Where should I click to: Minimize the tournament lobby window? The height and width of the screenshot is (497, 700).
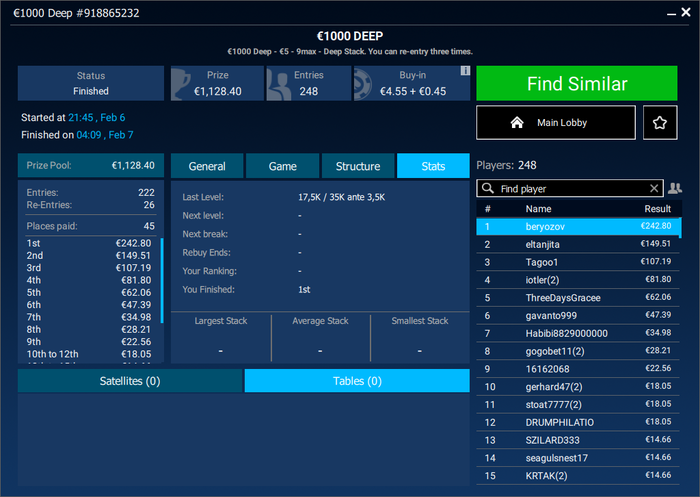[x=671, y=13]
